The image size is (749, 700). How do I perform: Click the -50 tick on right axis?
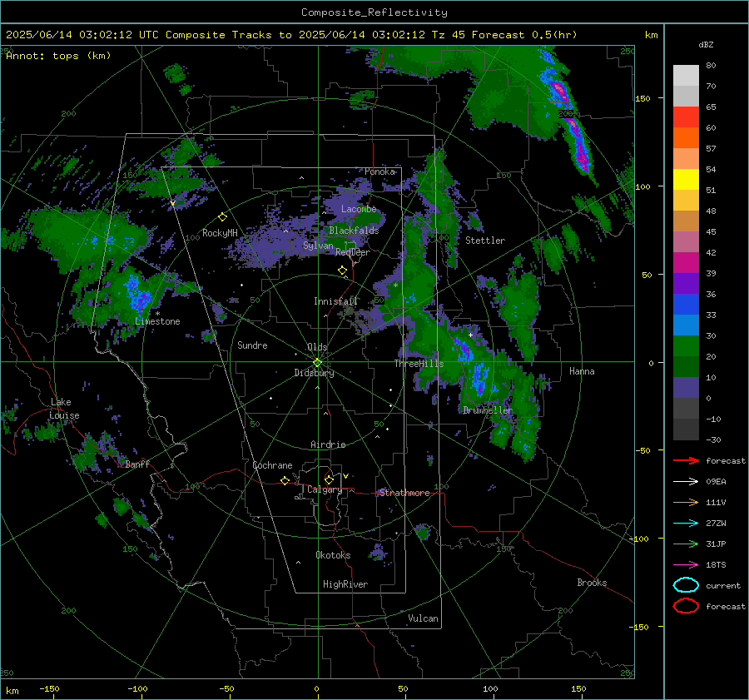point(644,450)
